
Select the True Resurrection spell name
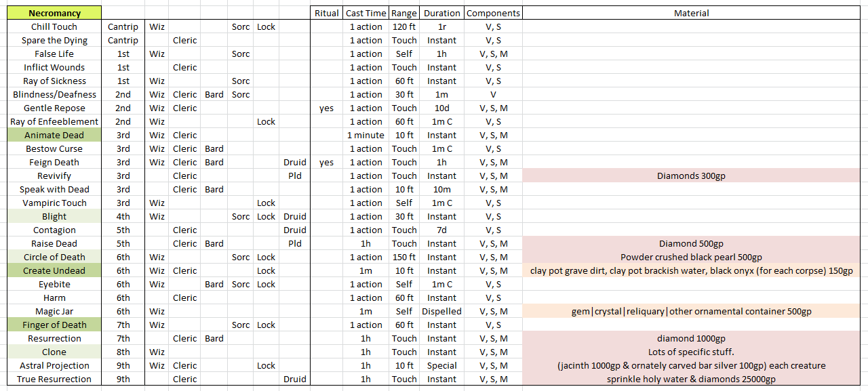click(54, 379)
